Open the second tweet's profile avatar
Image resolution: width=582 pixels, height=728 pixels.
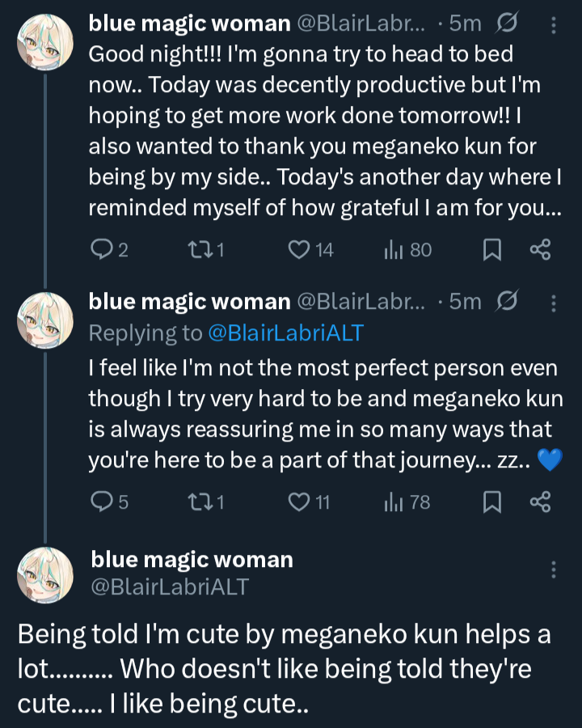(x=45, y=319)
